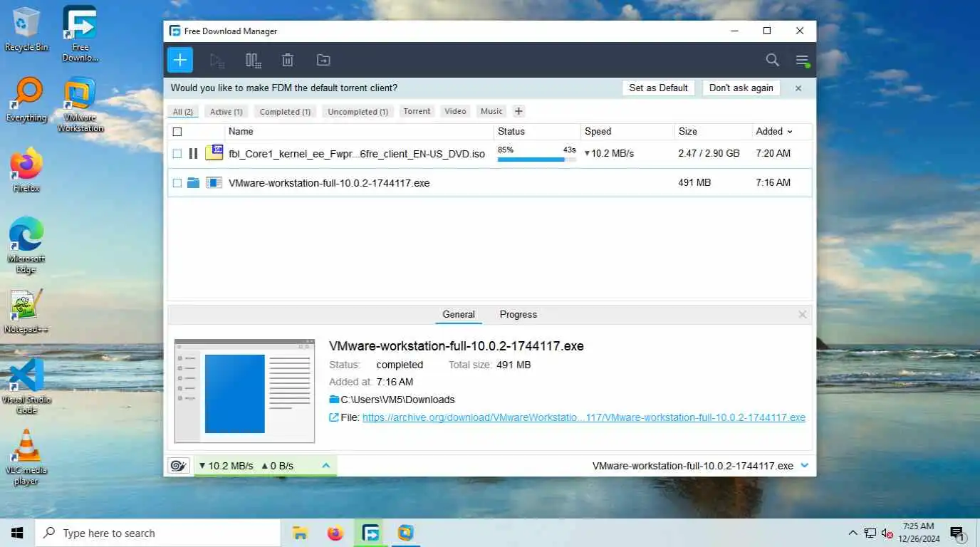Filter downloads by Completed (1)
The height and width of the screenshot is (547, 980).
tap(285, 112)
